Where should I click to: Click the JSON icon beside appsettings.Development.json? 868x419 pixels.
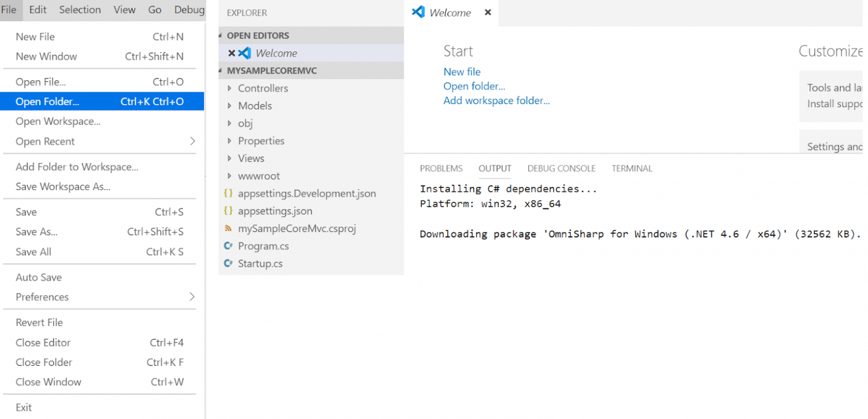tap(229, 193)
